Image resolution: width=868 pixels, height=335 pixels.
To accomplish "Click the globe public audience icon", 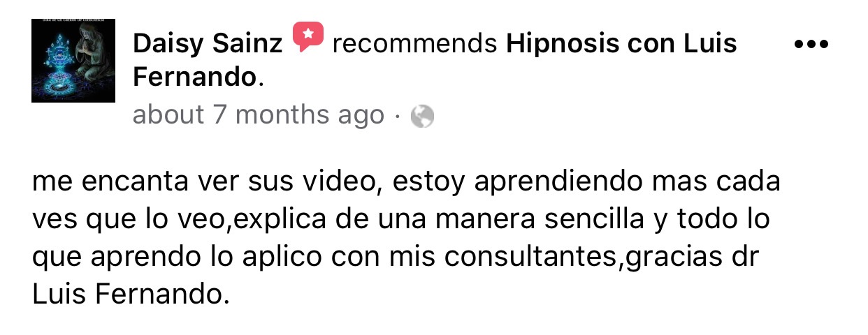I will pyautogui.click(x=422, y=116).
